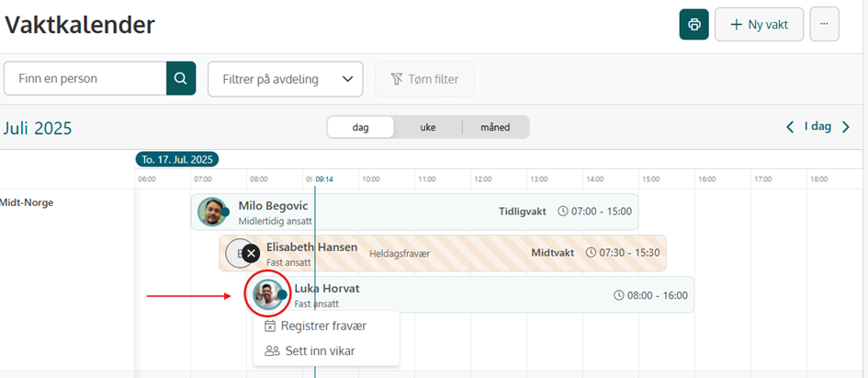The width and height of the screenshot is (868, 378).
Task: Create a new shift with Ny vakt
Action: (x=759, y=25)
